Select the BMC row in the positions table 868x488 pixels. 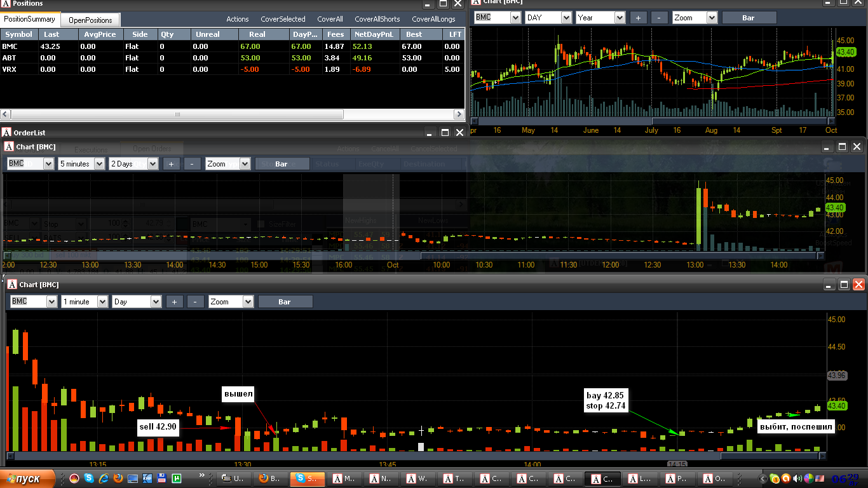point(233,46)
